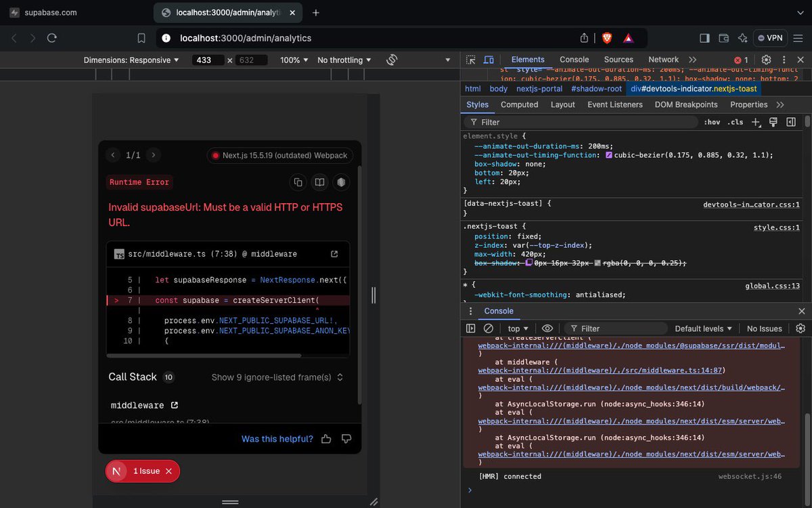Go to previous error in overlay

[x=113, y=155]
